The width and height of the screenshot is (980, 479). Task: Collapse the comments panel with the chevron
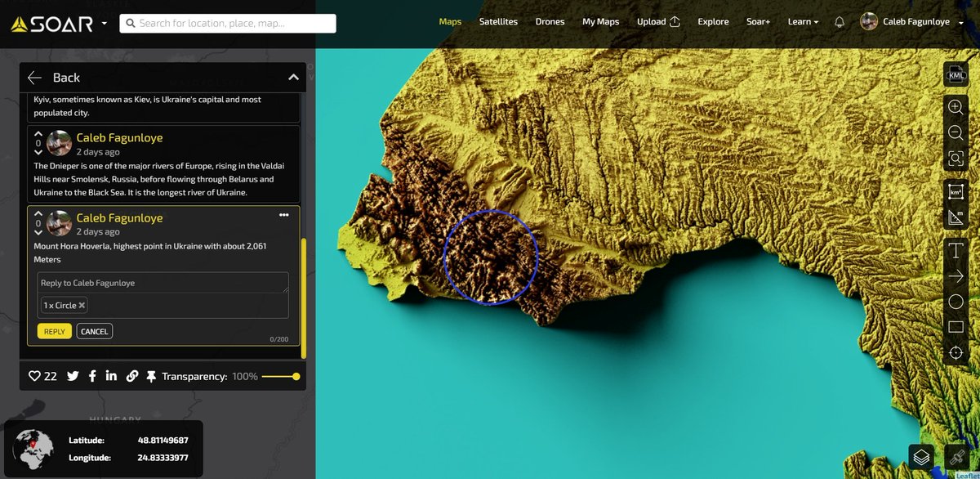293,78
